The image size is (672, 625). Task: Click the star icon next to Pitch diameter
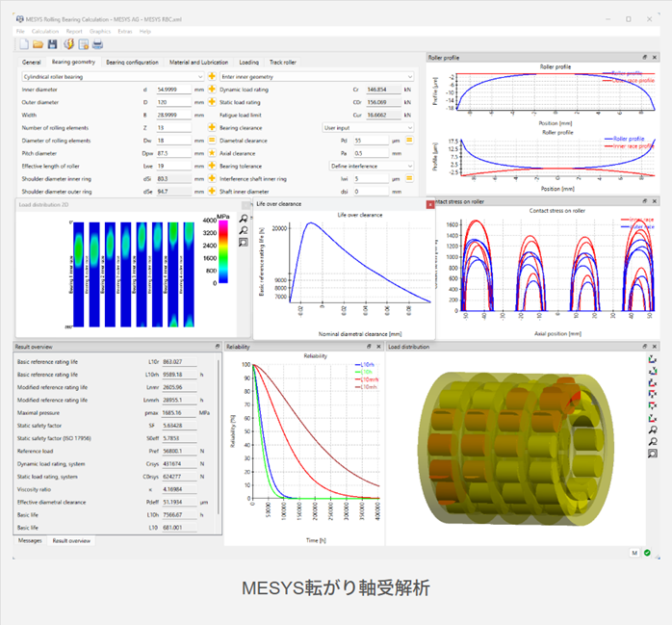click(x=212, y=153)
